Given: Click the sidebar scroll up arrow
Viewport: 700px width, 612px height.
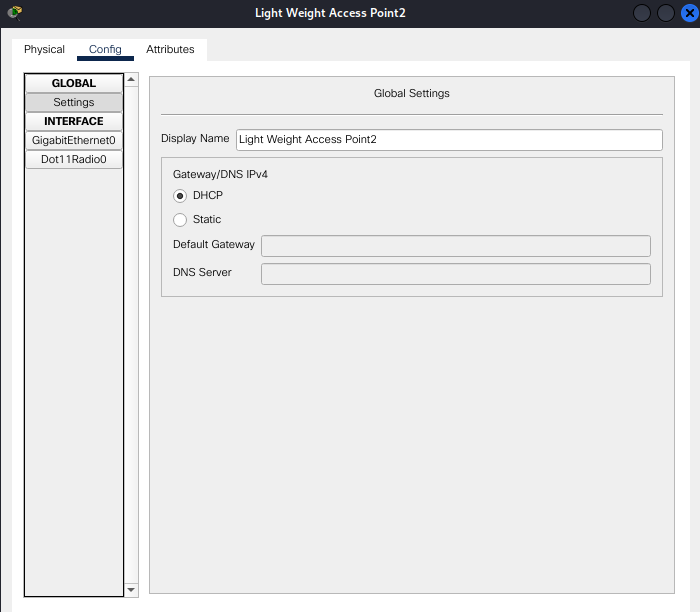Looking at the screenshot, I should click(131, 79).
